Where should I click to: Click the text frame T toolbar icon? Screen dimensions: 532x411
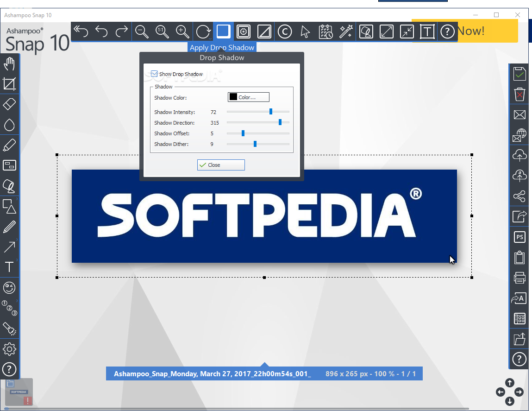[427, 32]
